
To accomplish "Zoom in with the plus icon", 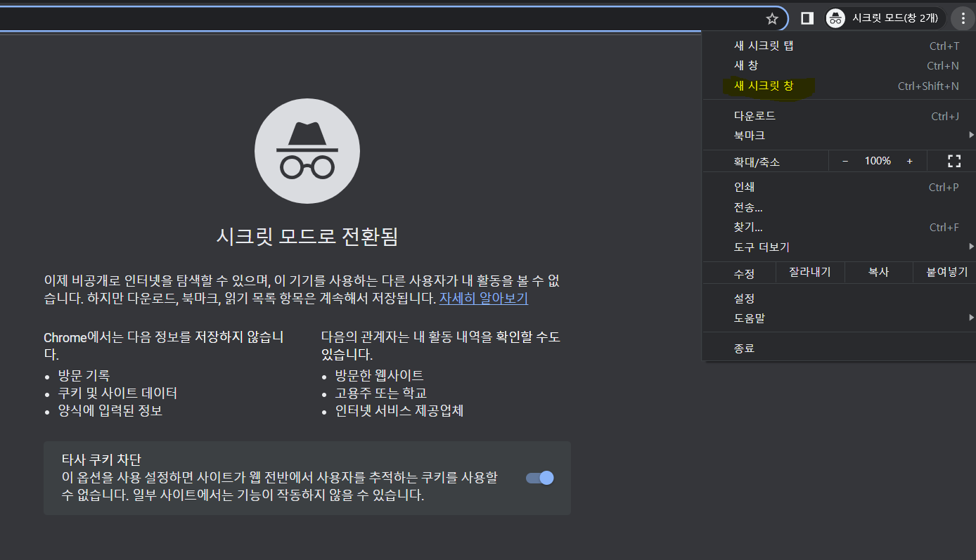I will pyautogui.click(x=909, y=160).
